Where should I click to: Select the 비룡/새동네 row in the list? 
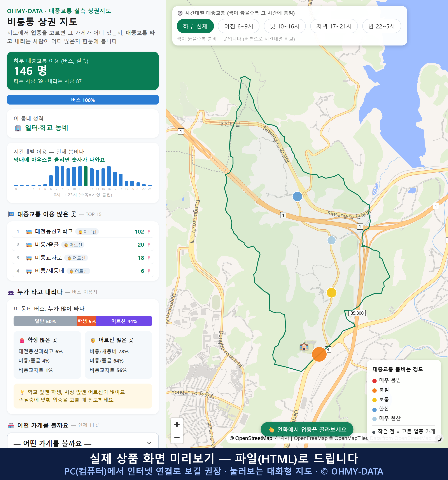tap(83, 271)
